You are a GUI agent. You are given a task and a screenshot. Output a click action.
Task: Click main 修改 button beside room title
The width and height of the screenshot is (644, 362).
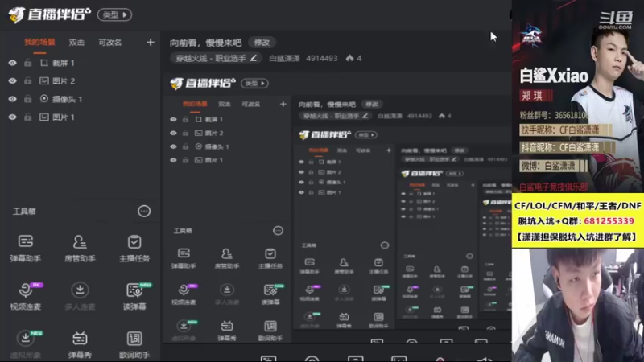pyautogui.click(x=262, y=43)
